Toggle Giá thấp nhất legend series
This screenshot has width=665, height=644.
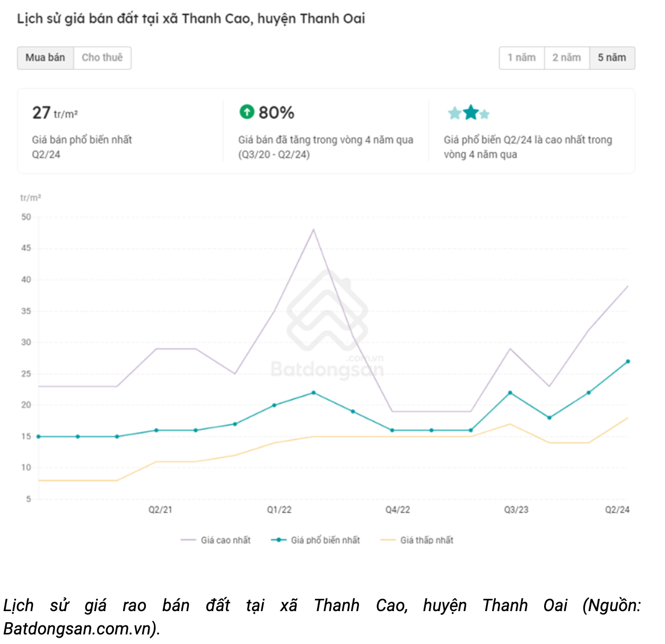pyautogui.click(x=417, y=540)
